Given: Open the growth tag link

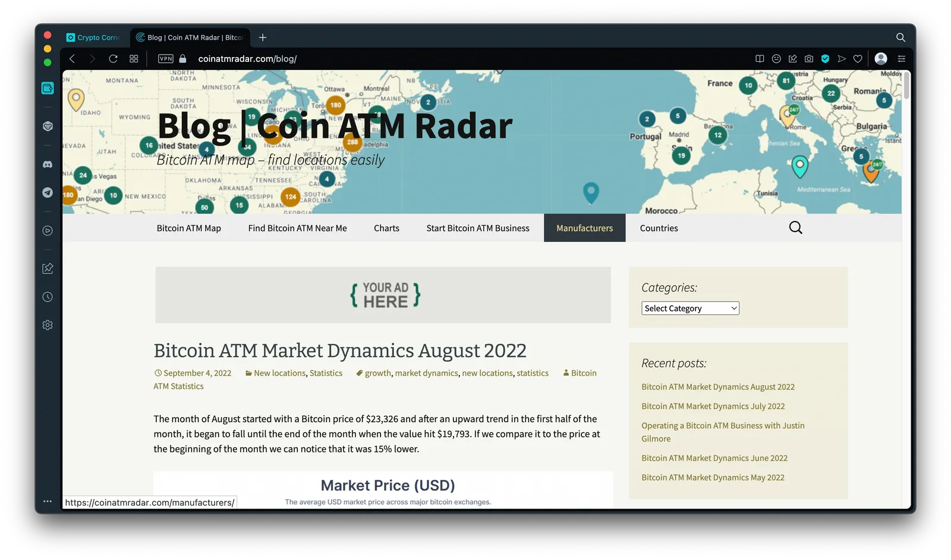Looking at the screenshot, I should 378,373.
